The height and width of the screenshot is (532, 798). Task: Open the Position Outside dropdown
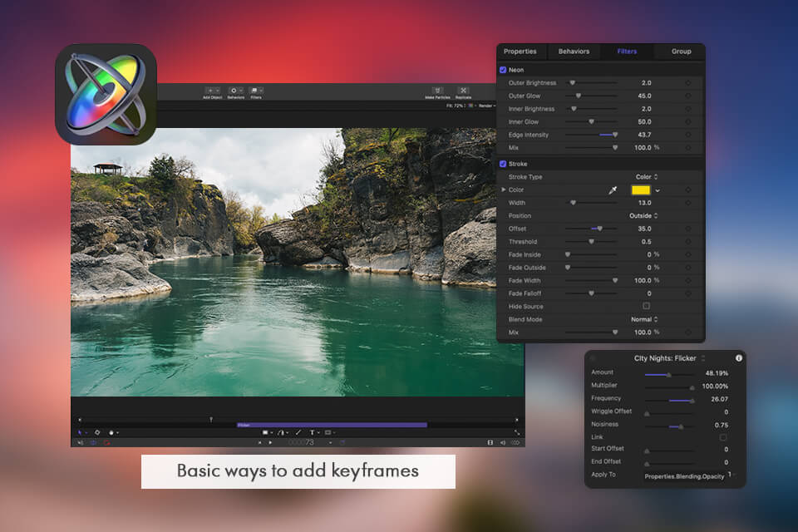click(x=643, y=216)
